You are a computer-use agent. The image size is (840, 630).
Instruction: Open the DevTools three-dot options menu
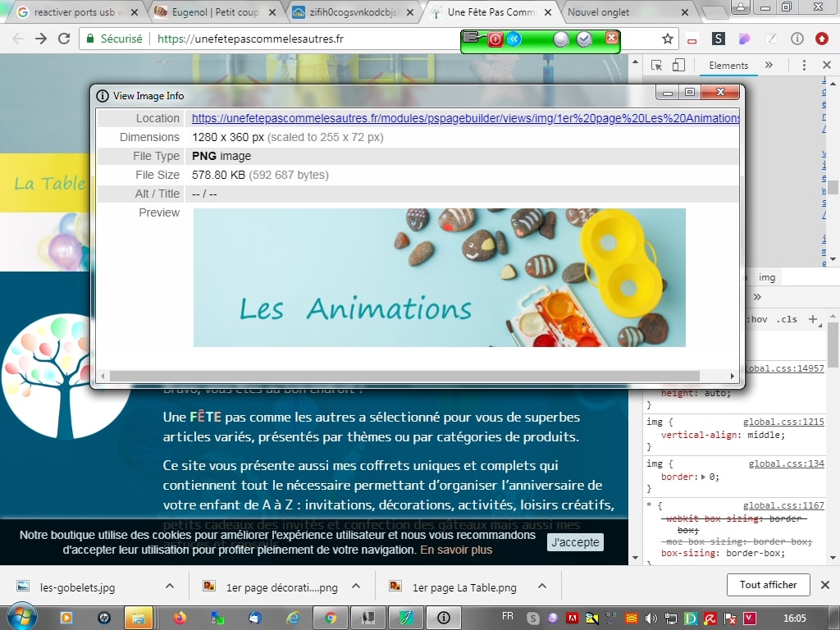(804, 66)
